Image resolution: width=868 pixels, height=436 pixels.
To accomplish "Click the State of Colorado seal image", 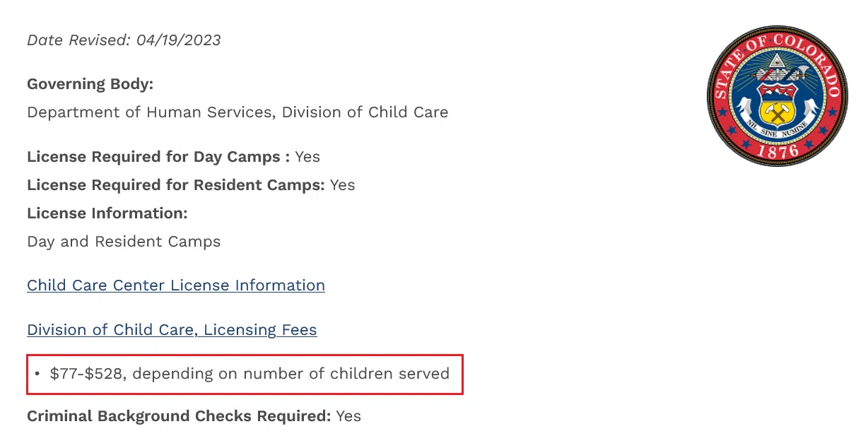I will [778, 95].
